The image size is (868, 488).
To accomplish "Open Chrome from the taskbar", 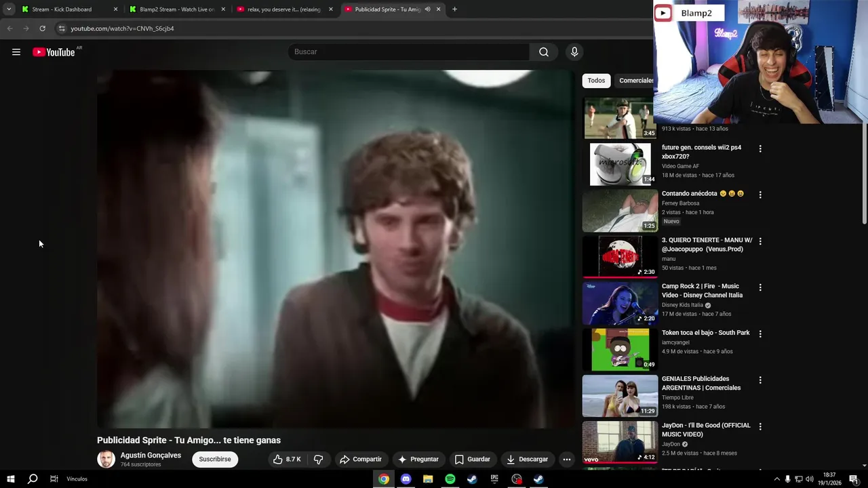I will pyautogui.click(x=384, y=479).
